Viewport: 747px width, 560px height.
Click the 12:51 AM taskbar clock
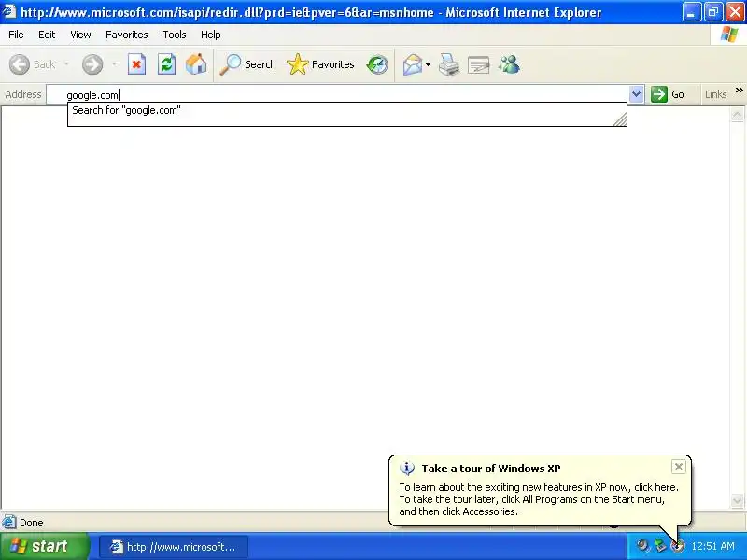click(x=712, y=546)
